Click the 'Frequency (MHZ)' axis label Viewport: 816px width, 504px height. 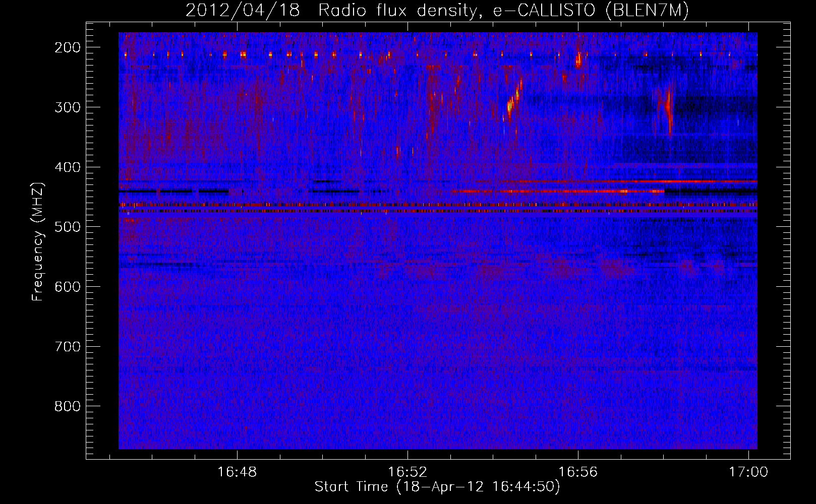click(37, 241)
